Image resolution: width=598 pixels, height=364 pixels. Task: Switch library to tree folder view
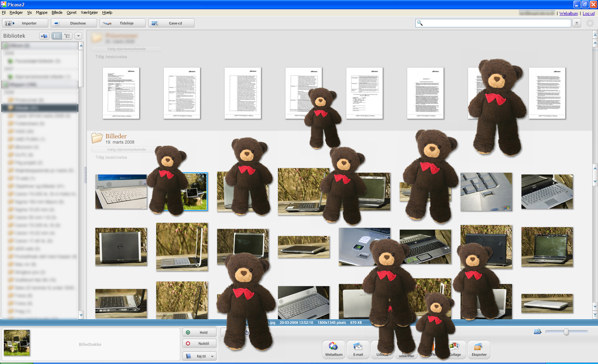67,36
